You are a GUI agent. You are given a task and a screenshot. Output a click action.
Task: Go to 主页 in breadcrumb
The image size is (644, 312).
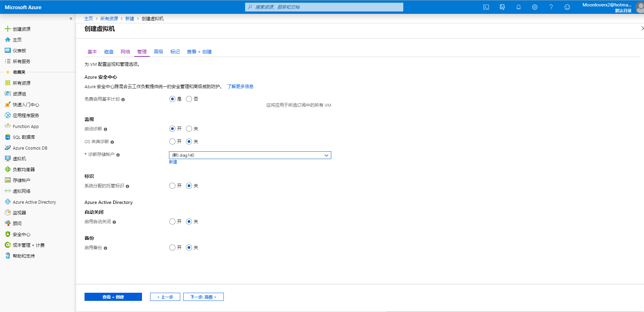(x=89, y=19)
